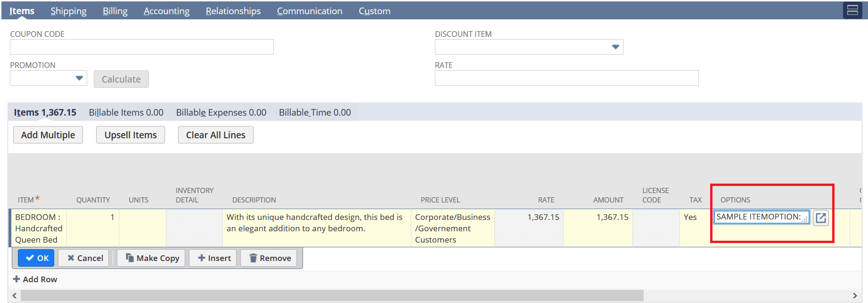Click the amount cell 1,367.15
The height and width of the screenshot is (303, 868).
598,228
